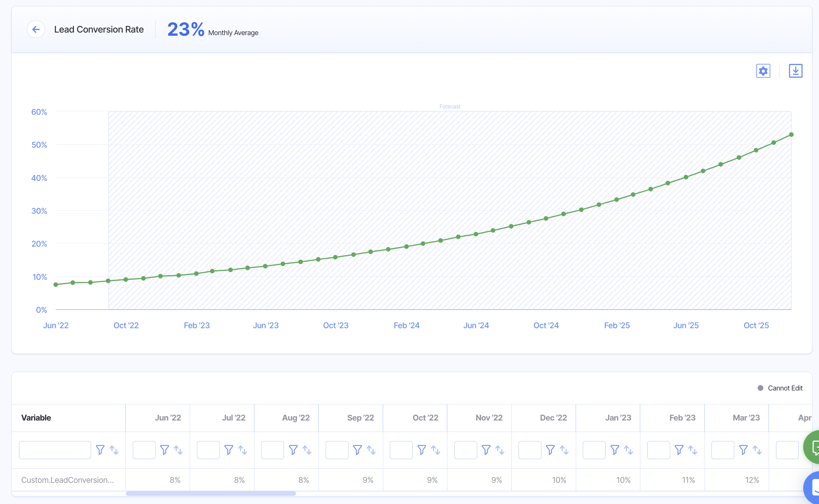This screenshot has height=504, width=819.
Task: Click the Sep '22 filter input box
Action: tap(337, 450)
